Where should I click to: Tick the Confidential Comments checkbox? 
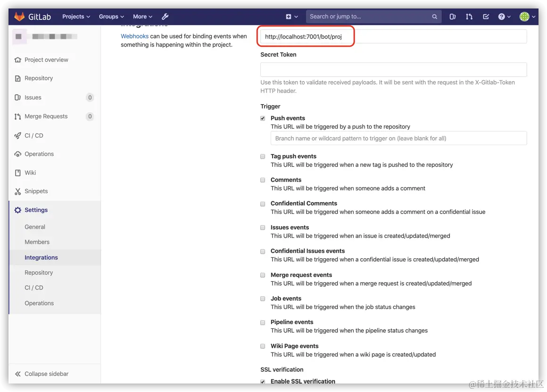263,204
